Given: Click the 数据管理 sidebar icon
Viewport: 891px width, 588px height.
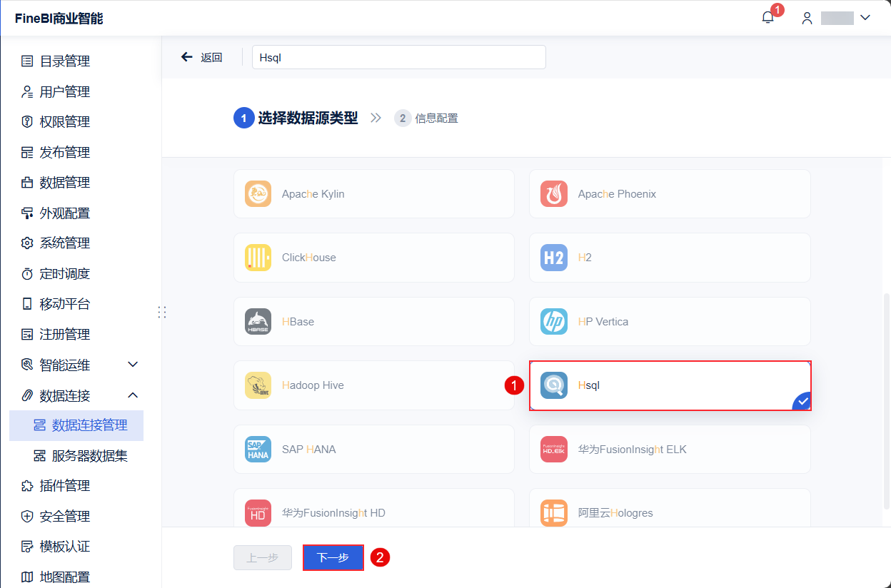Looking at the screenshot, I should (27, 183).
